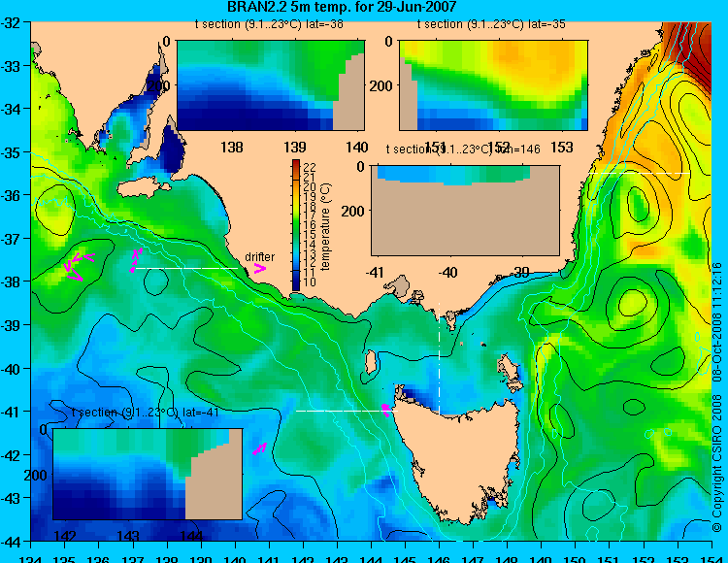Click the "-32" latitude axis label
The width and height of the screenshot is (728, 563).
(11, 23)
